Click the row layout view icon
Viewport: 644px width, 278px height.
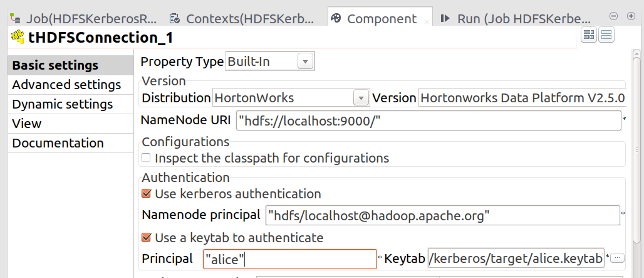pyautogui.click(x=606, y=35)
